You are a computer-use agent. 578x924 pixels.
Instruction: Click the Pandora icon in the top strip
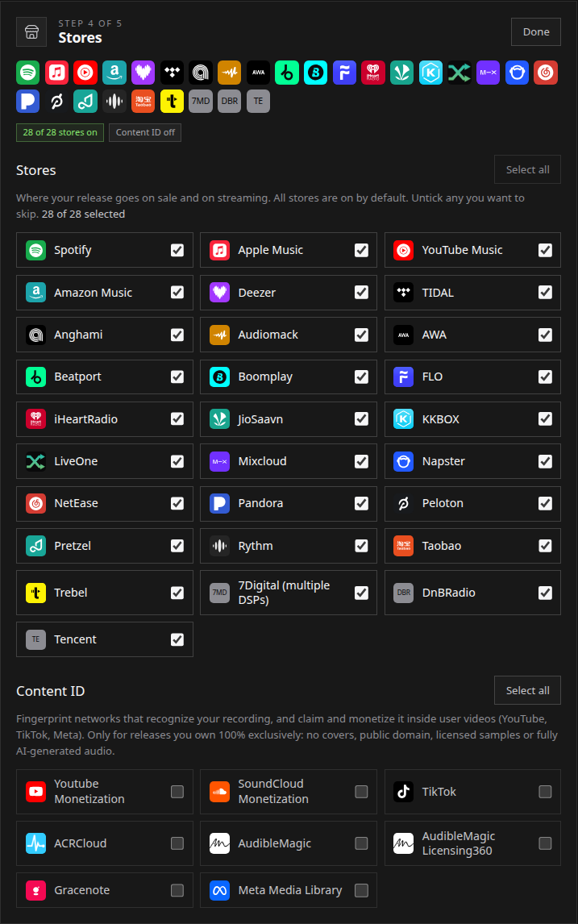point(27,101)
